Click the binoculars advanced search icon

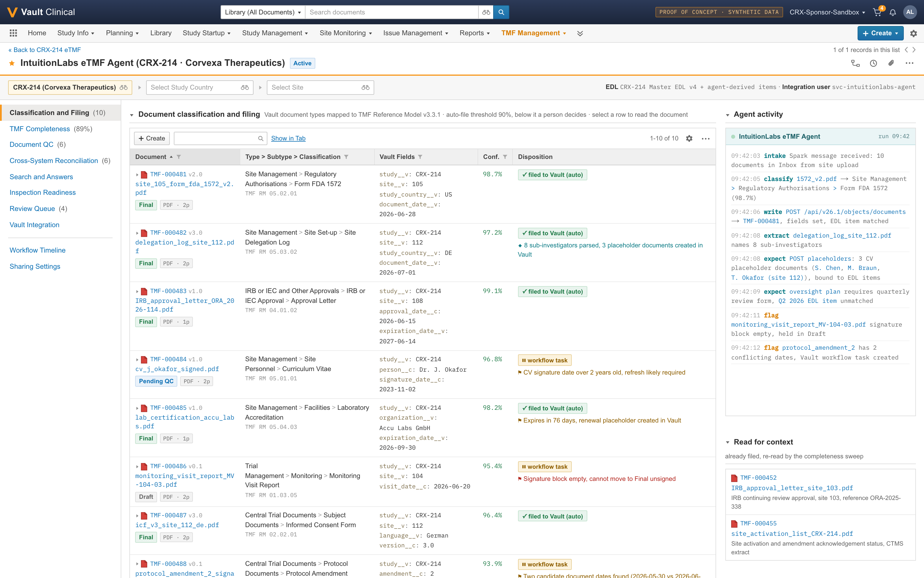[x=486, y=12]
